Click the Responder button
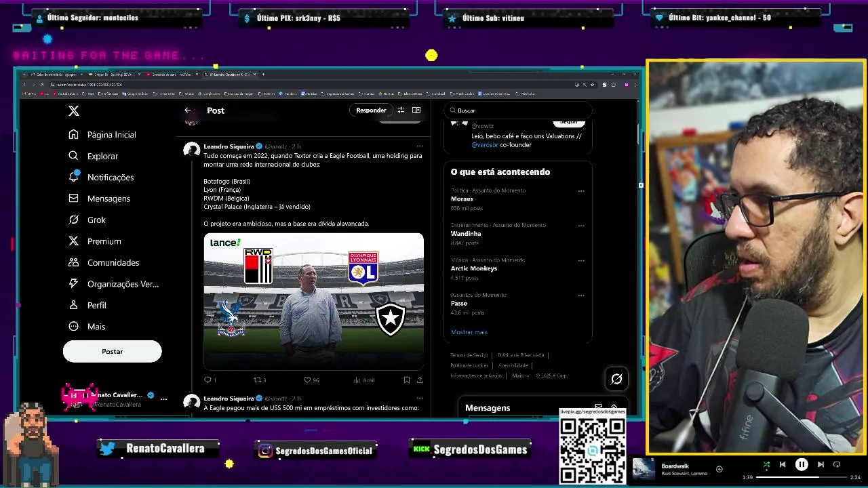The height and width of the screenshot is (488, 868). click(371, 110)
